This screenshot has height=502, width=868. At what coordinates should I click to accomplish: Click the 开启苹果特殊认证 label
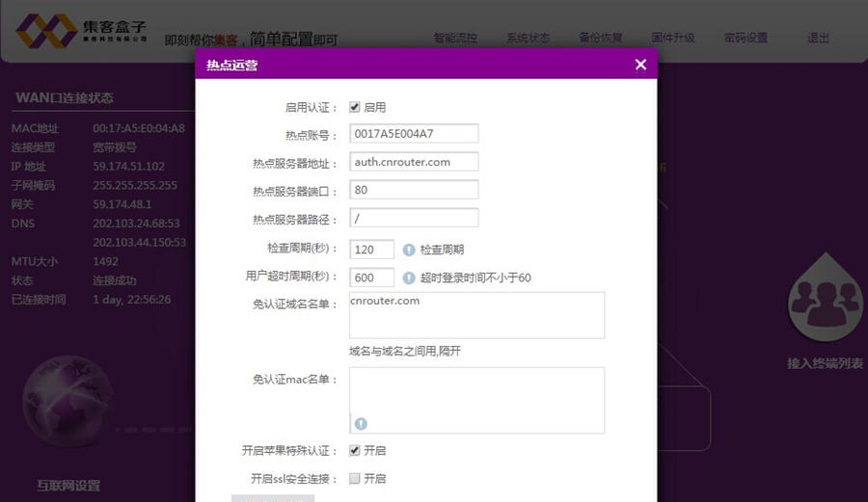289,451
